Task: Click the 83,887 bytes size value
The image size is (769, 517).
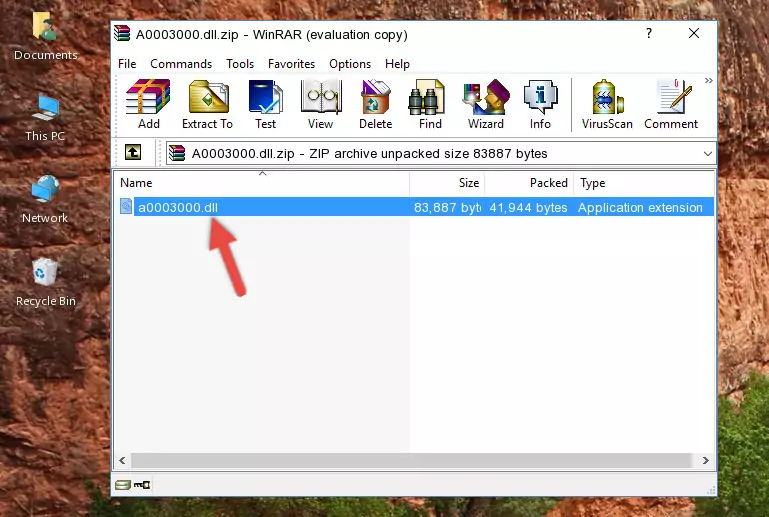Action: click(x=447, y=207)
